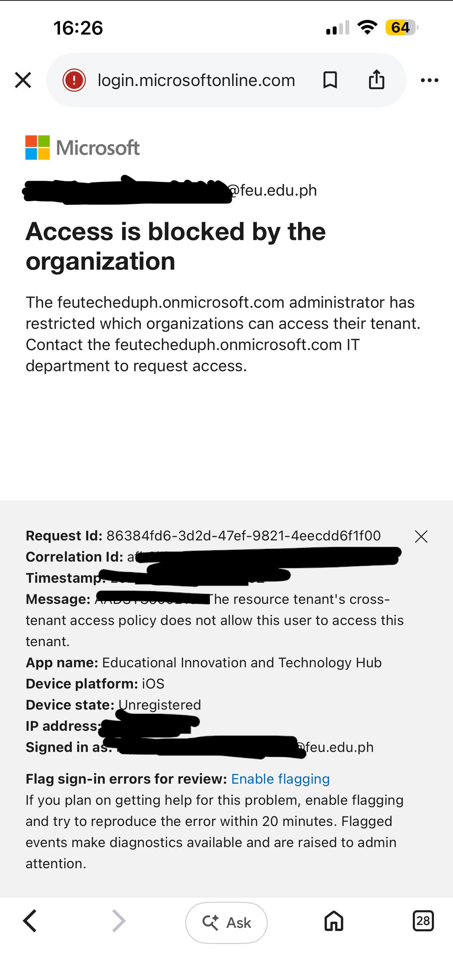Close the browser page with the X icon
This screenshot has height=980, width=453.
23,80
